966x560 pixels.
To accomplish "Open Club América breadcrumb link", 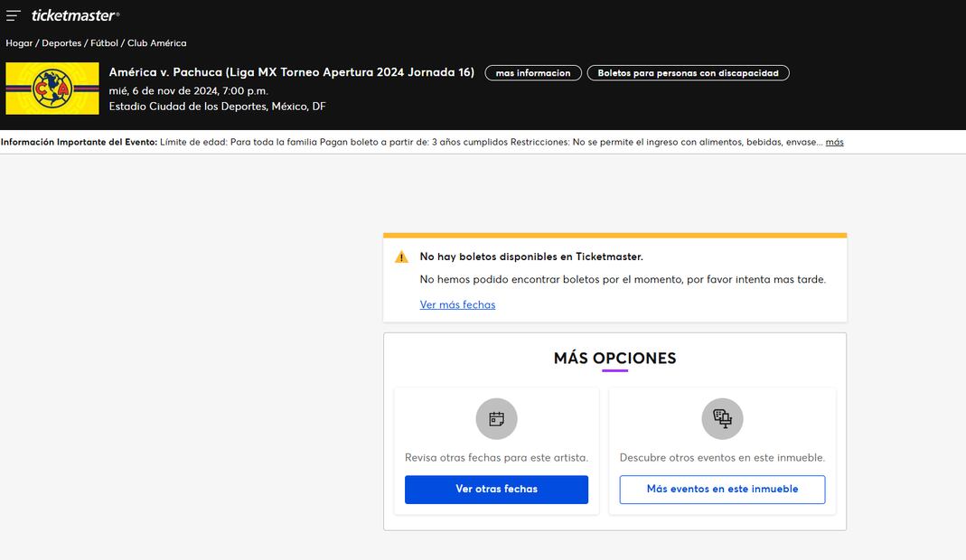I will click(156, 43).
